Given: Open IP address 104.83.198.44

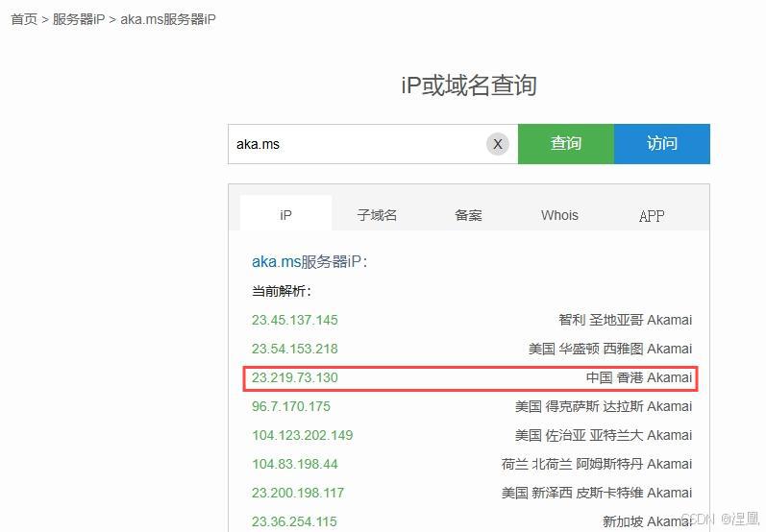Looking at the screenshot, I should (x=294, y=464).
